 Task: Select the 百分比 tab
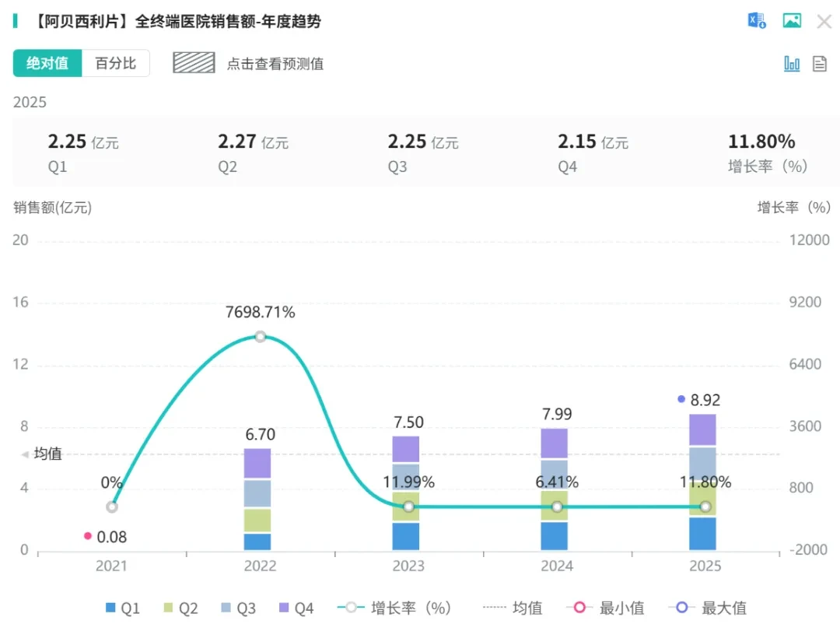(x=116, y=63)
